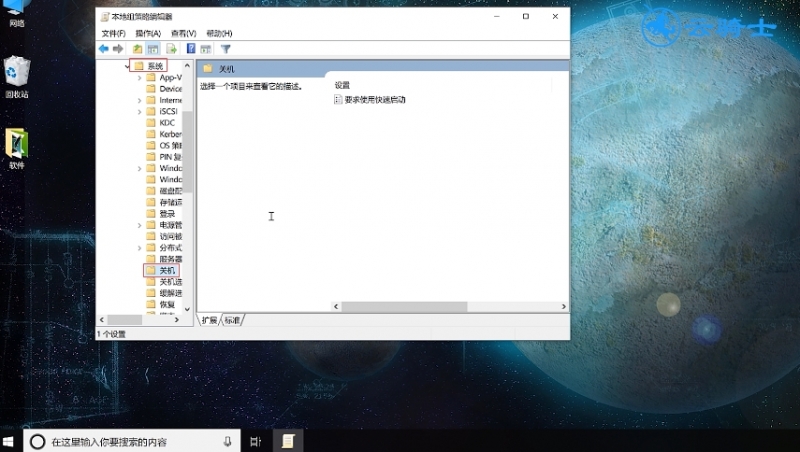Screen dimensions: 800x452
Task: Click the Filter funnel icon in the toolbar
Action: pos(226,49)
